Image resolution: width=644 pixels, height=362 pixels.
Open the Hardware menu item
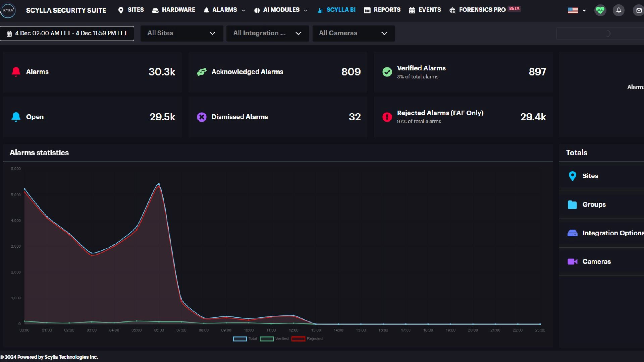[173, 10]
